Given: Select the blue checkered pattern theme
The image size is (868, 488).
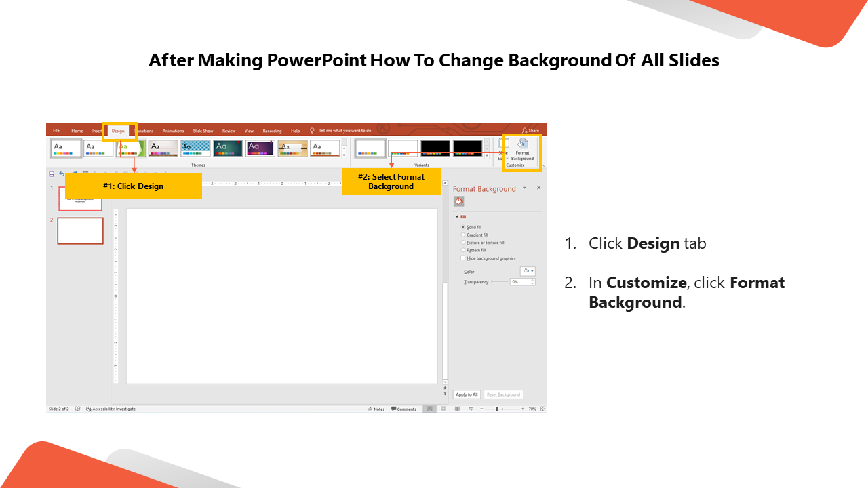Looking at the screenshot, I should (195, 148).
